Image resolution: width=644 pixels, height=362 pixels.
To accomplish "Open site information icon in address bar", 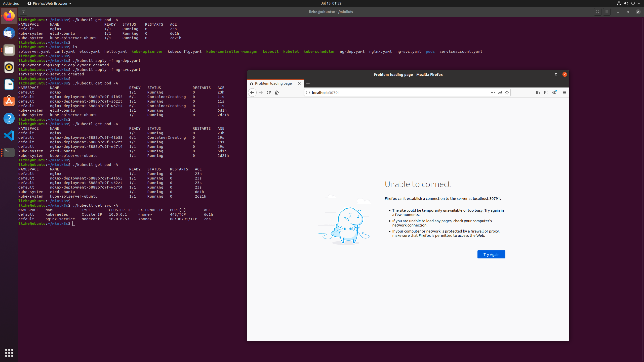I will coord(308,93).
